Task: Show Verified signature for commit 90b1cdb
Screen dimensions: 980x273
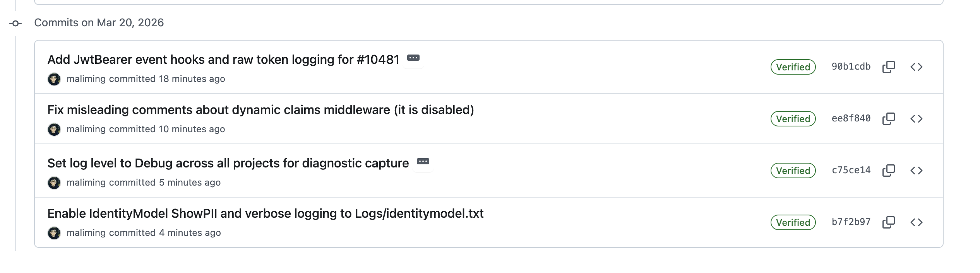Action: tap(793, 67)
